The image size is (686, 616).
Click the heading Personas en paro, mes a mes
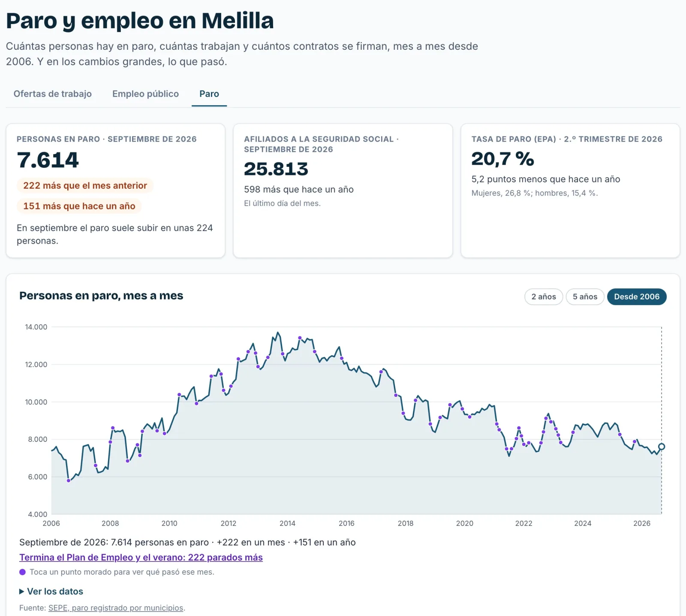click(101, 296)
